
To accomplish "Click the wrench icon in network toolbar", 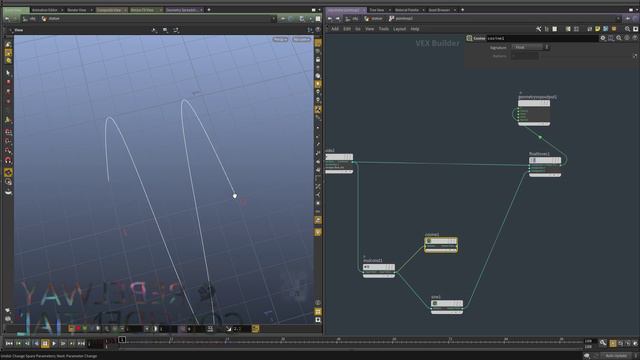I will [x=539, y=29].
